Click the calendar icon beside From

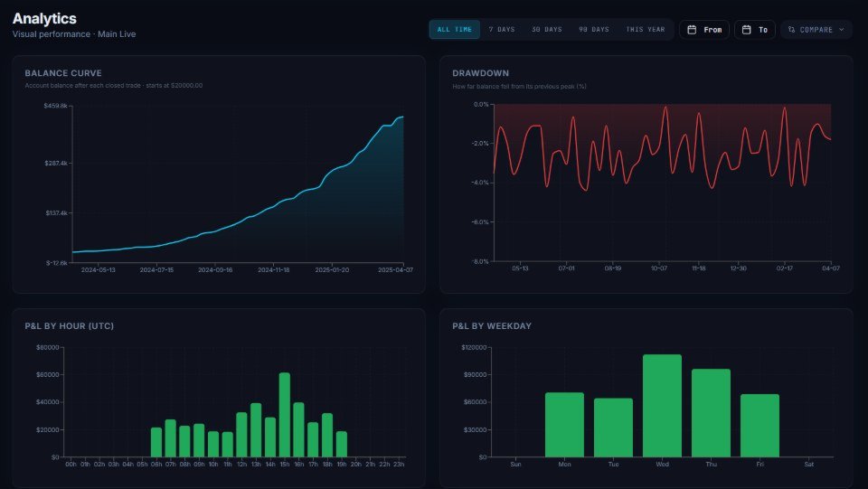click(692, 30)
